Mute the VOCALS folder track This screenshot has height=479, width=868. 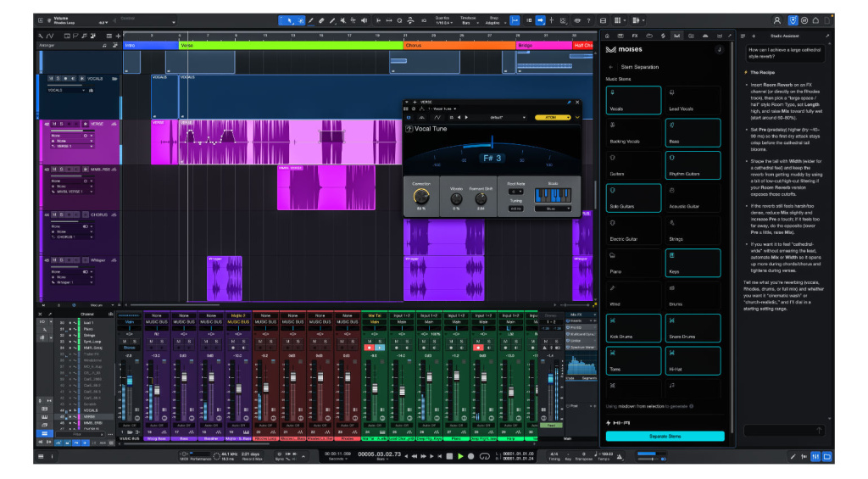click(x=51, y=79)
